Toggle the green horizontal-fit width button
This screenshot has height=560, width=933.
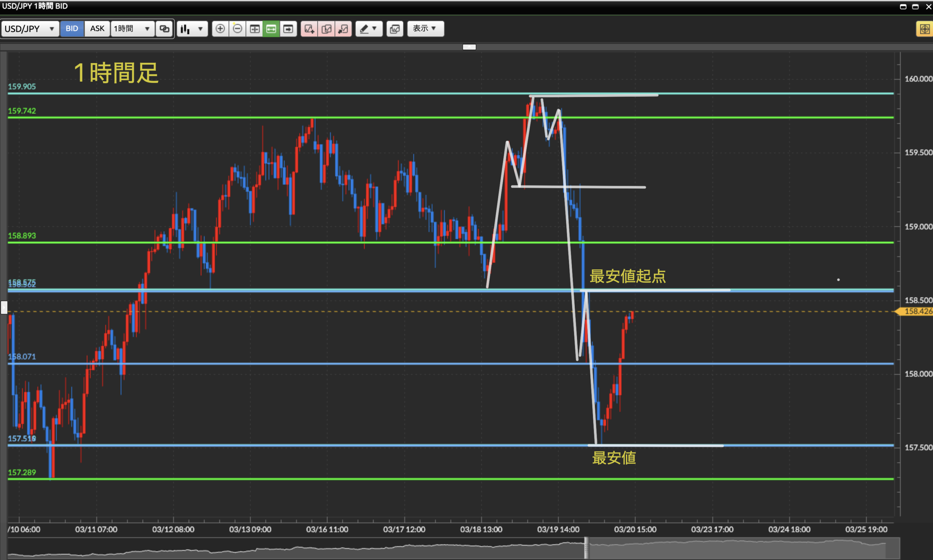coord(272,29)
